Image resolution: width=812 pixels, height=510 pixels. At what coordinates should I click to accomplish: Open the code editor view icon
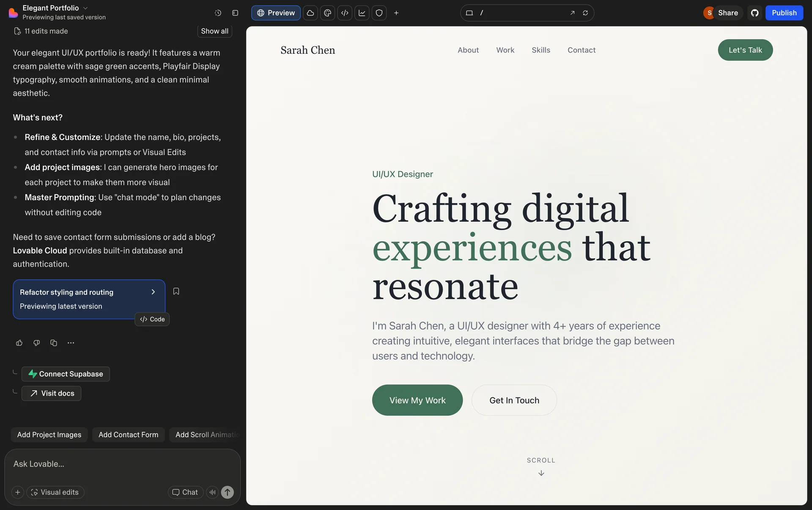tap(345, 13)
